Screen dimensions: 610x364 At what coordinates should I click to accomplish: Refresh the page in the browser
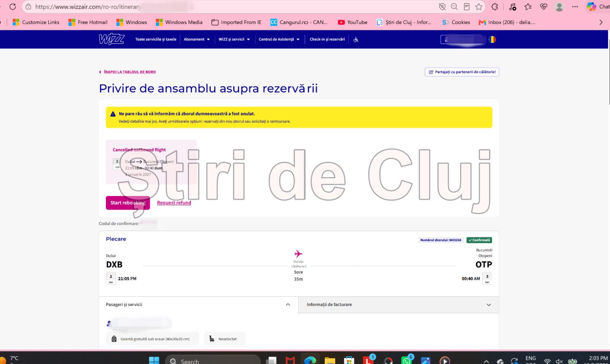13,7
